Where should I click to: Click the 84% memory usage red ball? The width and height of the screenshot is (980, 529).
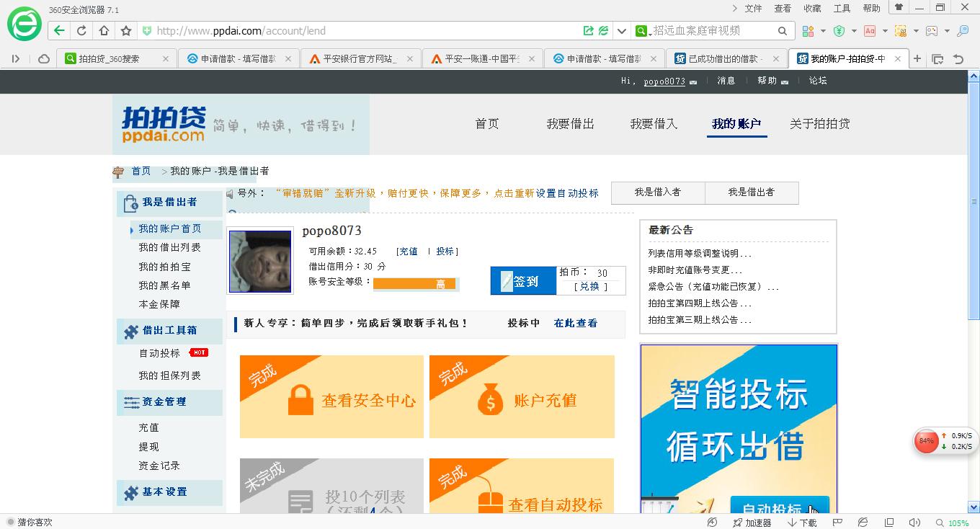[926, 441]
